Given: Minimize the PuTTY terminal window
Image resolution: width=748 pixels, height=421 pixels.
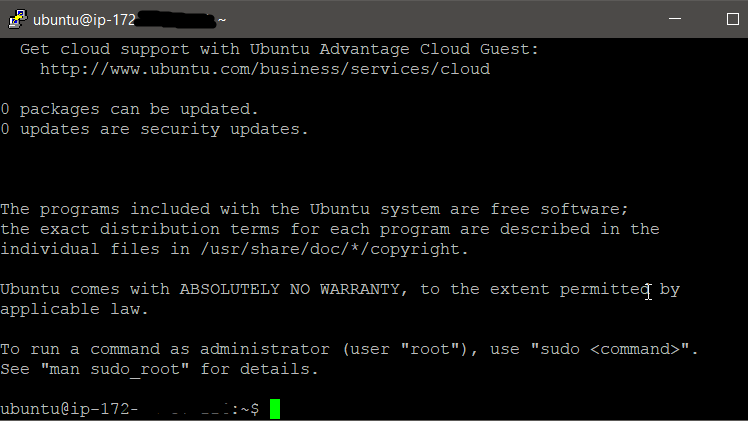Looking at the screenshot, I should 675,19.
